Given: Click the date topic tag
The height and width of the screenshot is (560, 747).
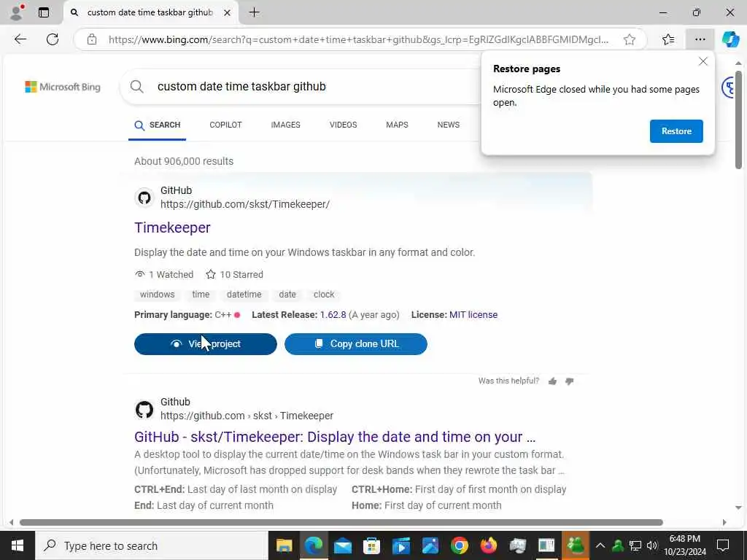Looking at the screenshot, I should [x=287, y=295].
